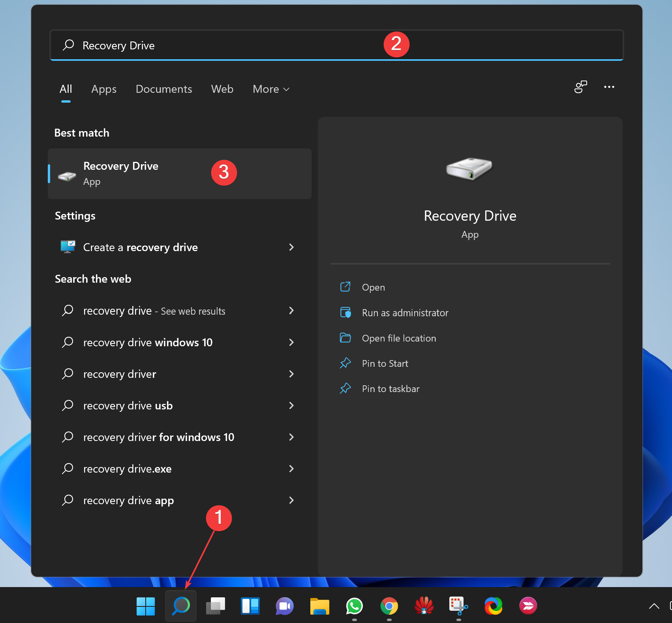Open the three-dot options menu
This screenshot has width=672, height=623.
[x=609, y=87]
